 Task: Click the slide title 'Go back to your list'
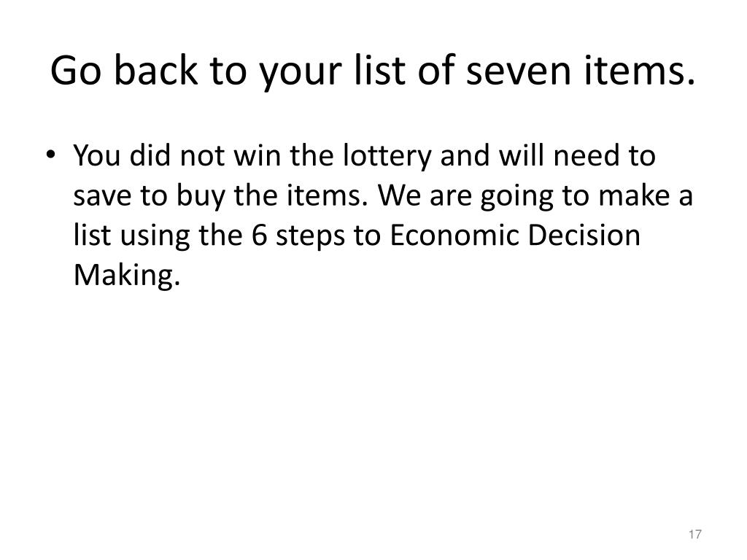(x=373, y=71)
